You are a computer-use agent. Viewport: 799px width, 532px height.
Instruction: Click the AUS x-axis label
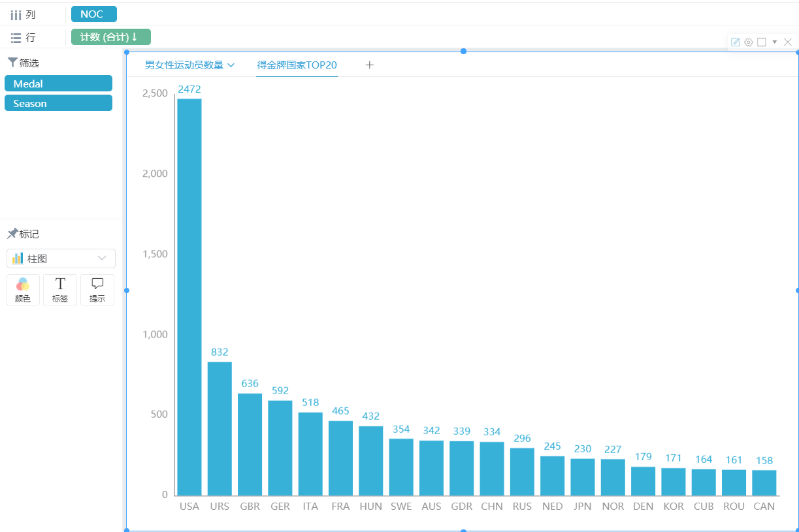pos(431,507)
